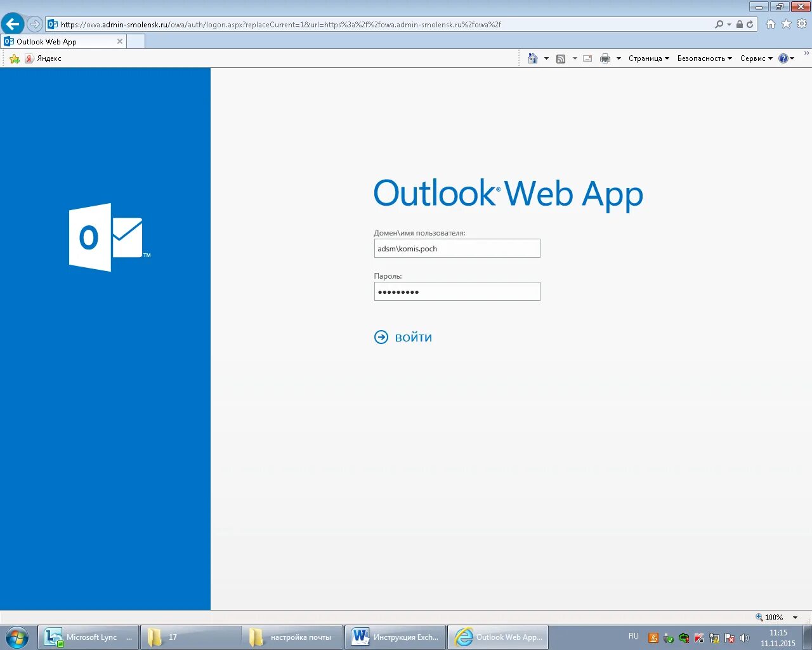Click Outlook Web App IE taskbar button
This screenshot has height=650, width=812.
click(498, 637)
